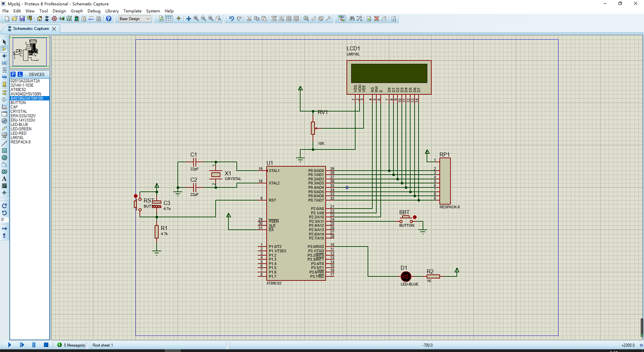
Task: Play the simulation
Action: click(10, 345)
